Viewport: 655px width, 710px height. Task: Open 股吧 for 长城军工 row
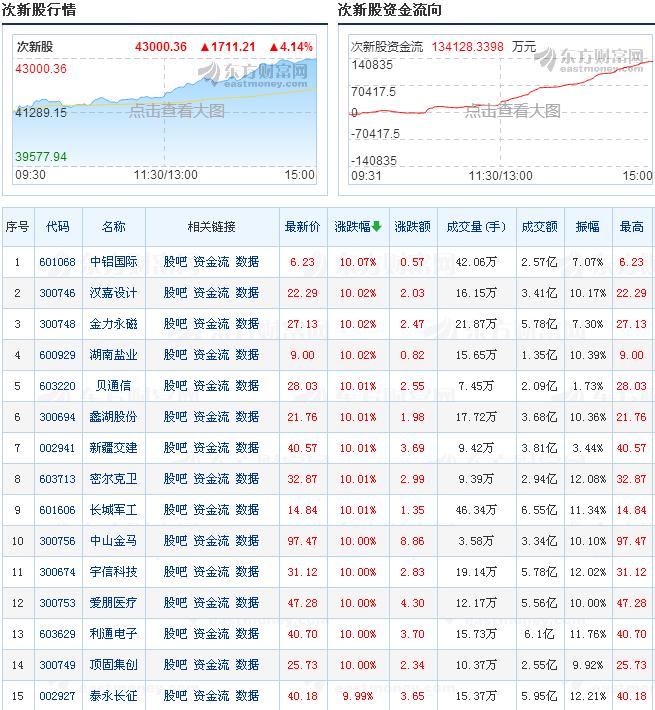[175, 510]
